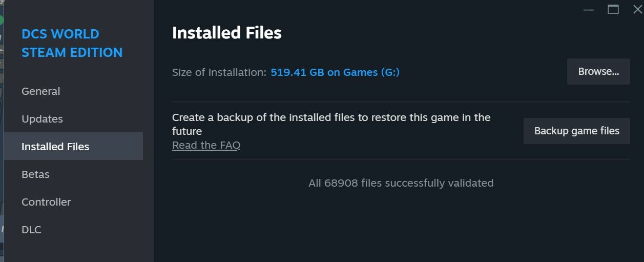Screen dimensions: 644x262
Task: Close the game properties window
Action: point(637,9)
